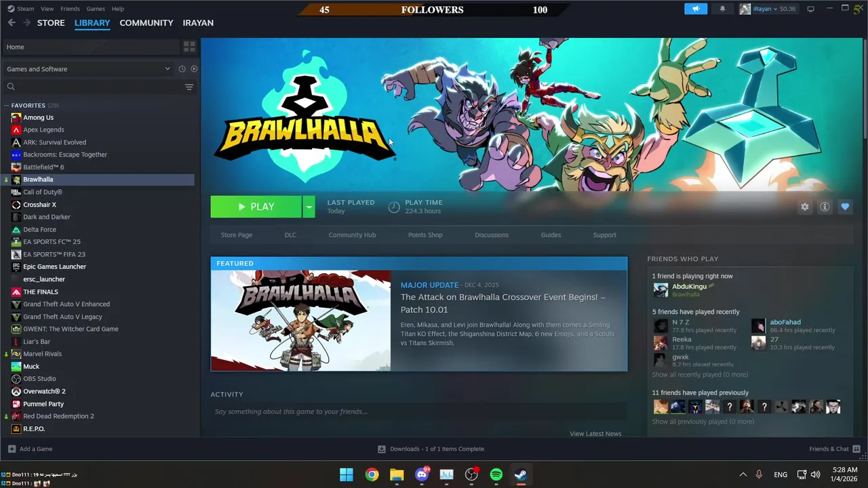The image size is (868, 488).
Task: Open Discussions link
Action: 492,235
